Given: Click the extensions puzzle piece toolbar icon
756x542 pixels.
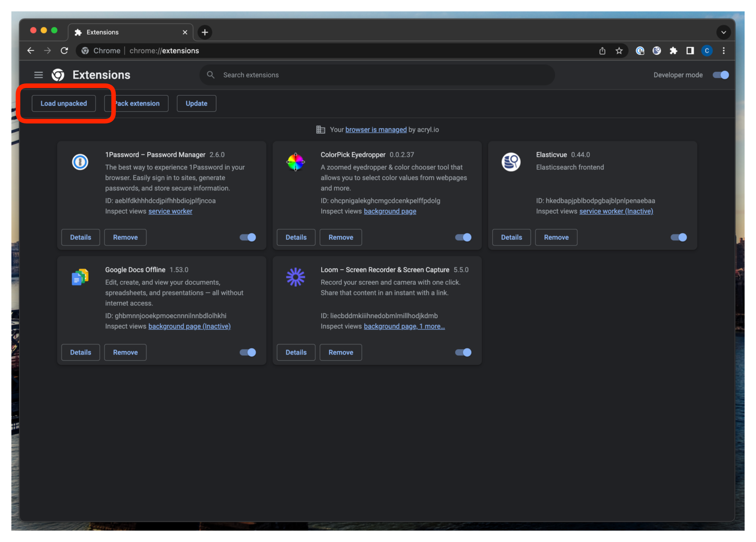Looking at the screenshot, I should tap(673, 50).
